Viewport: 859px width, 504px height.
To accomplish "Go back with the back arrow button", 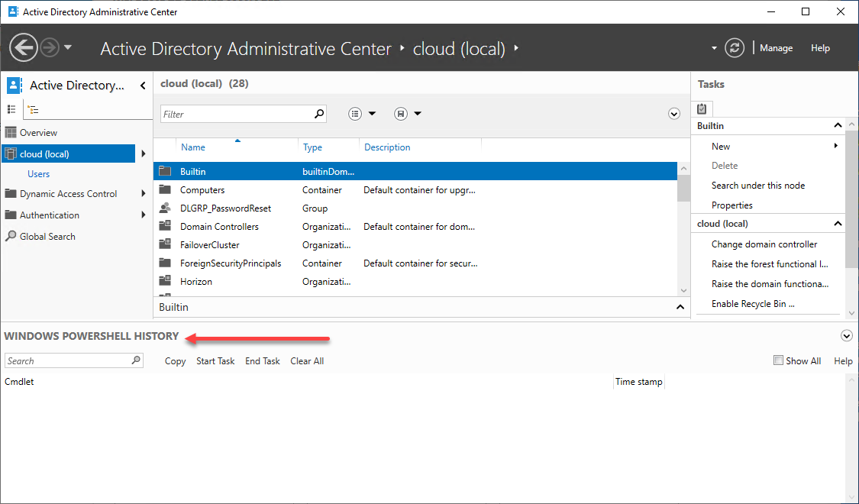I will tap(24, 47).
